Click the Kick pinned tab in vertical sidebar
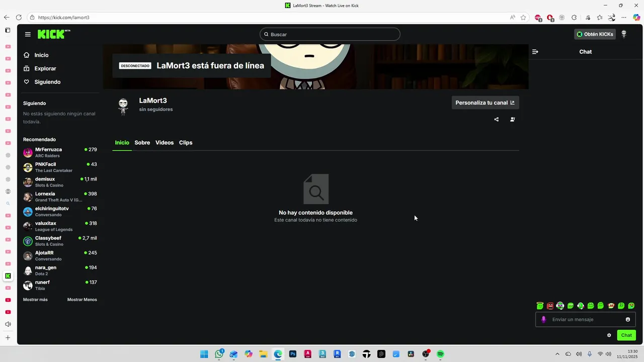Image resolution: width=644 pixels, height=362 pixels. point(8,276)
